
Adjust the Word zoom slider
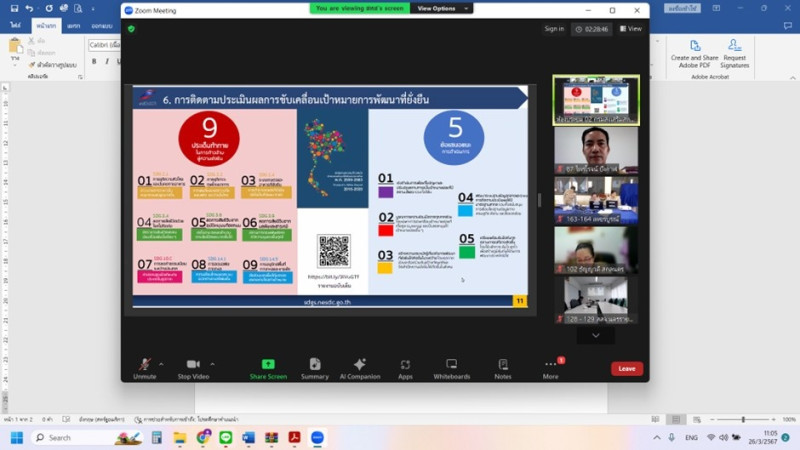(x=743, y=420)
